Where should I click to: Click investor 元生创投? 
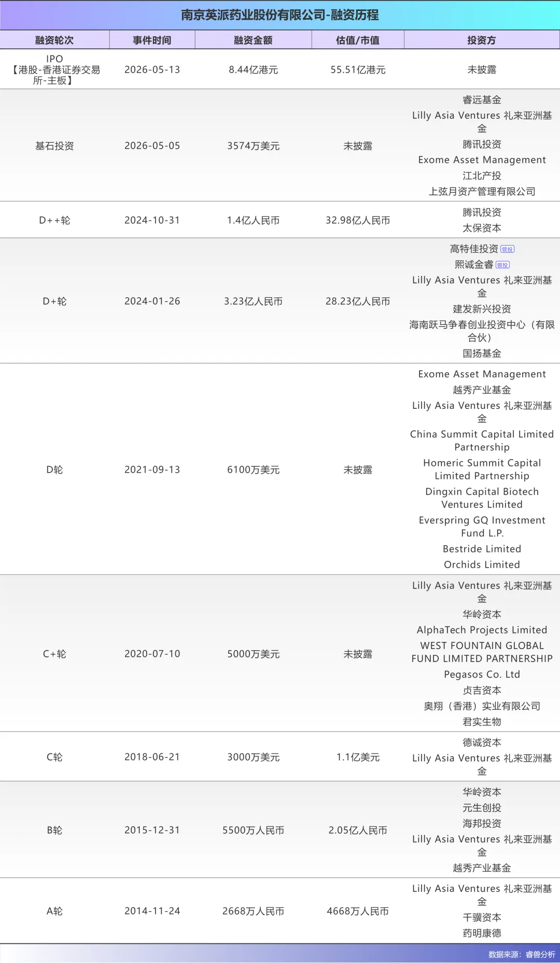point(482,808)
